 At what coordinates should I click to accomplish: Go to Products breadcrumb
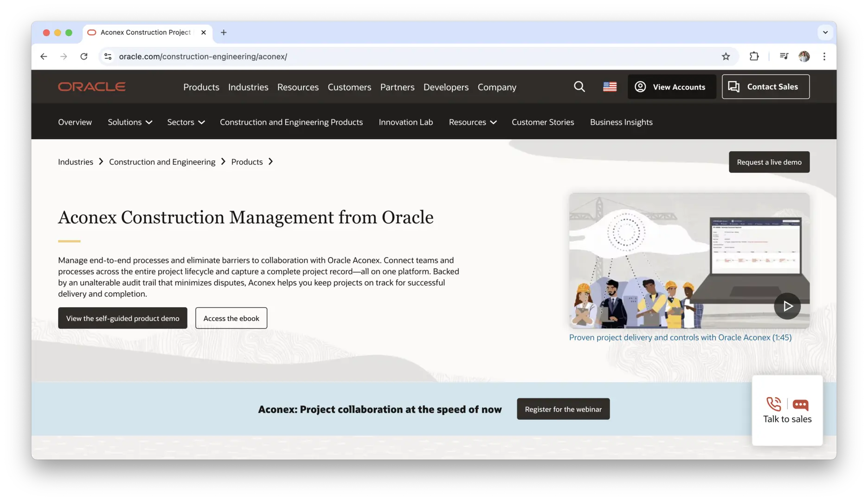247,162
